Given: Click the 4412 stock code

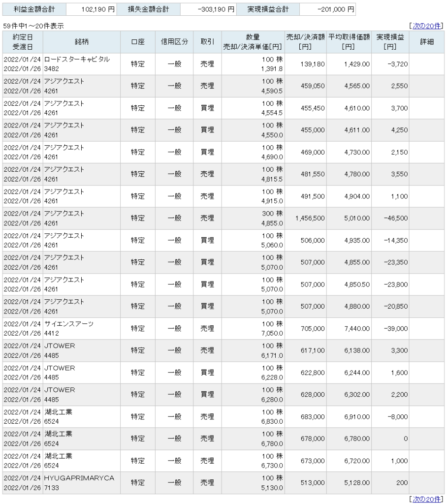Looking at the screenshot, I should coord(52,333).
